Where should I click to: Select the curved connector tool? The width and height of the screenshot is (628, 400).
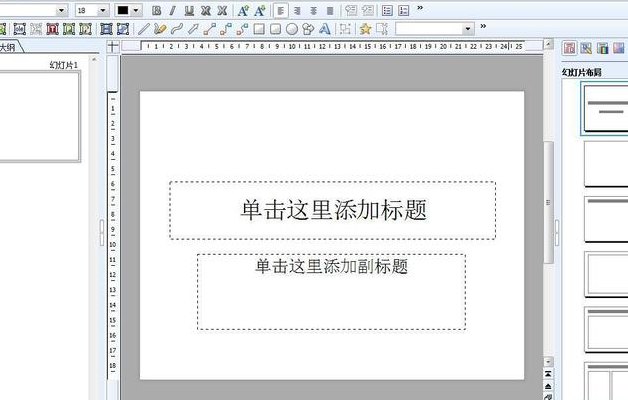click(x=242, y=29)
